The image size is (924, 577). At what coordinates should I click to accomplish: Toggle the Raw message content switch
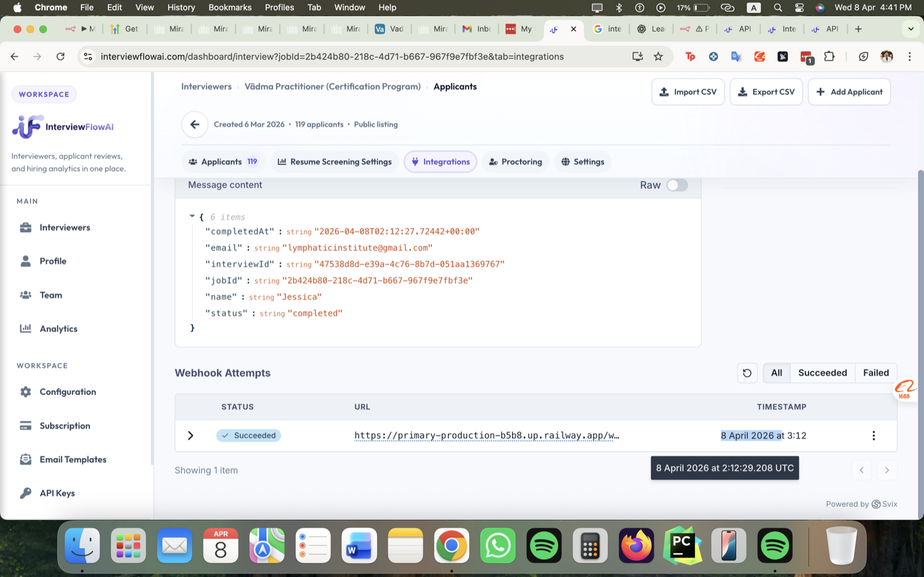click(677, 185)
